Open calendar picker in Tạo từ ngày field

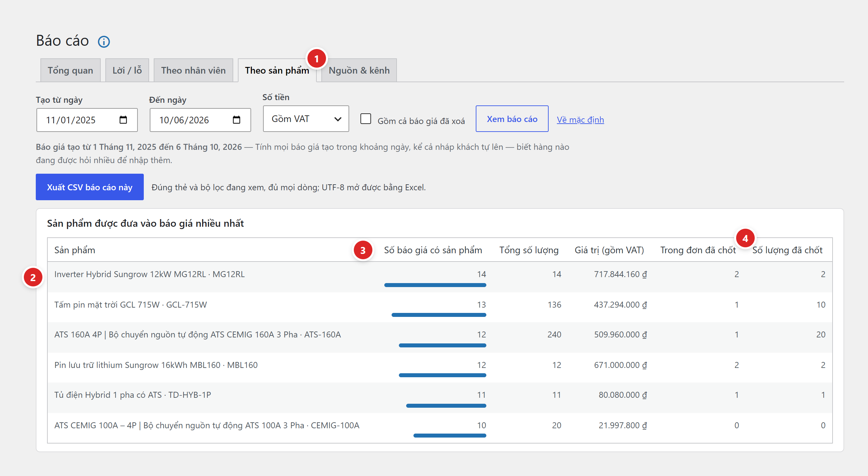(x=123, y=120)
